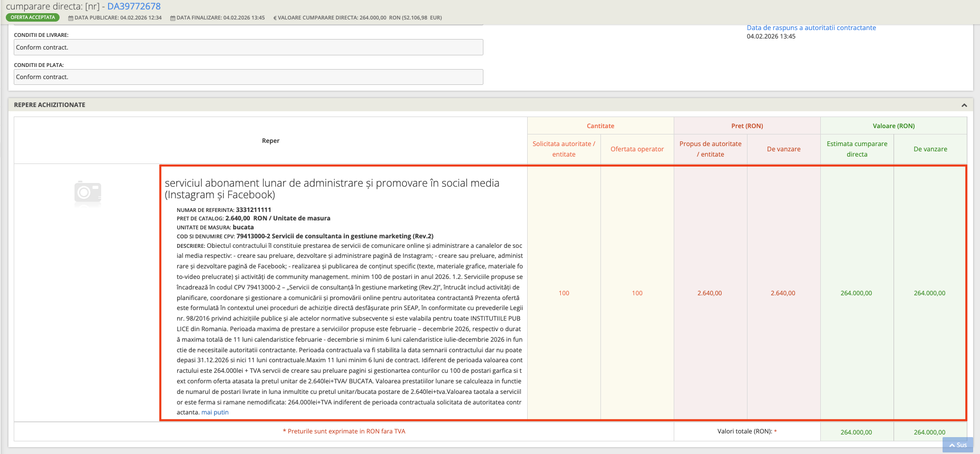Open the DA39772678 direct purchase link

coord(134,6)
